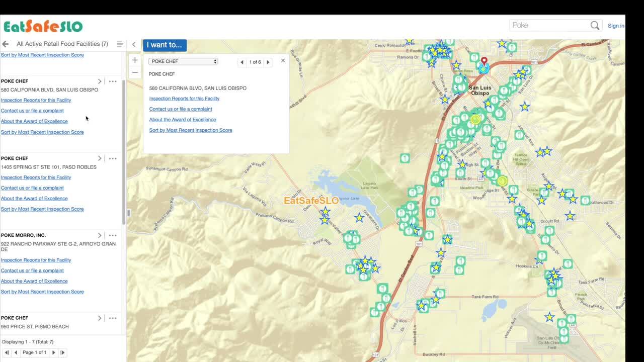
Task: Open the POKE CHEF facility selector dropdown
Action: 183,61
